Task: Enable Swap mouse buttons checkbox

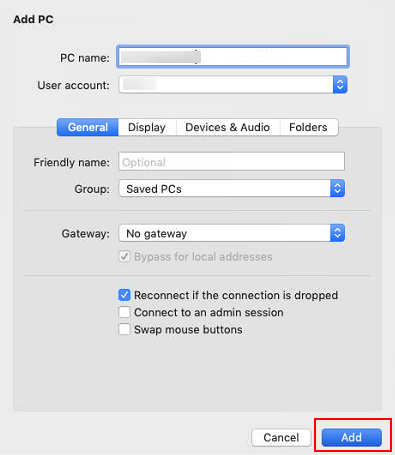Action: click(124, 329)
